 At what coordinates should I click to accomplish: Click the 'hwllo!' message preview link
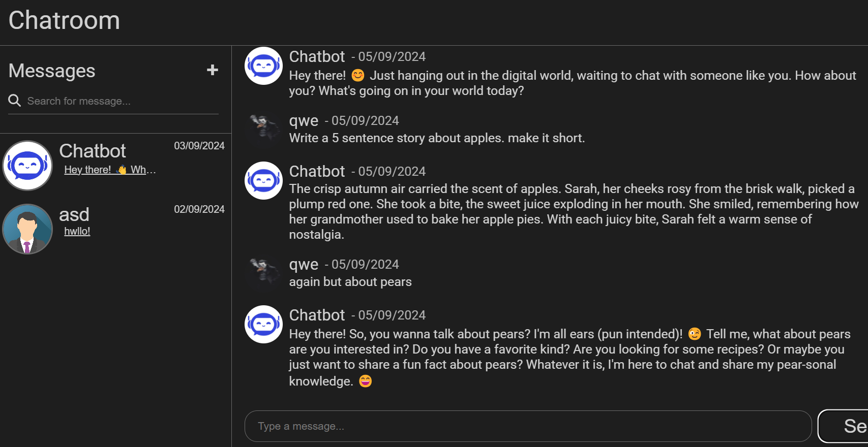pyautogui.click(x=77, y=231)
